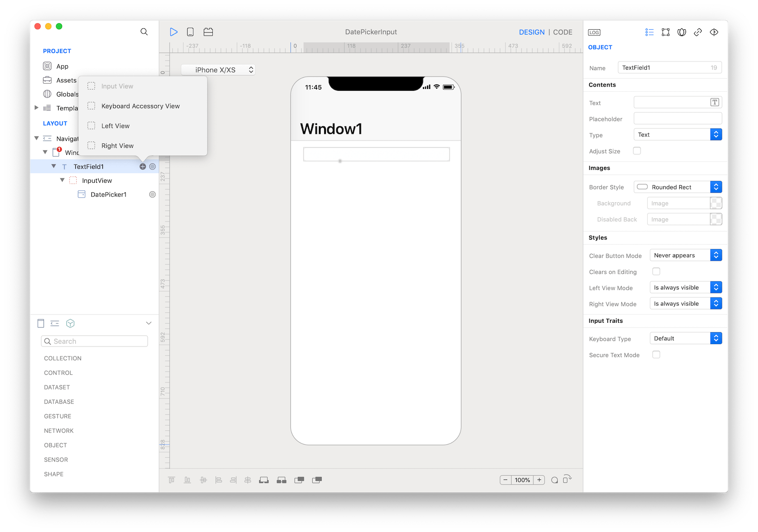758x532 pixels.
Task: Open the Right View Mode dropdown
Action: 686,303
